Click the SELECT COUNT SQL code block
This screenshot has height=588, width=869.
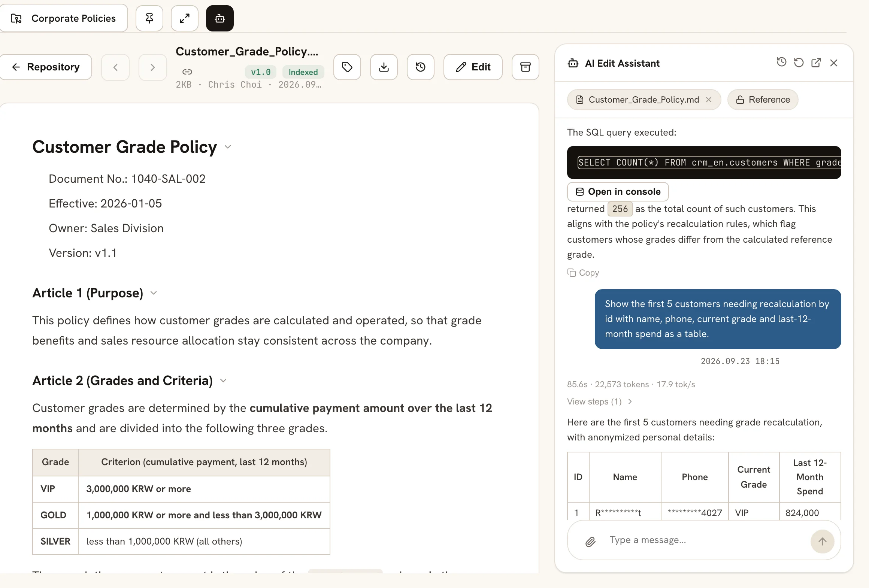(x=704, y=163)
